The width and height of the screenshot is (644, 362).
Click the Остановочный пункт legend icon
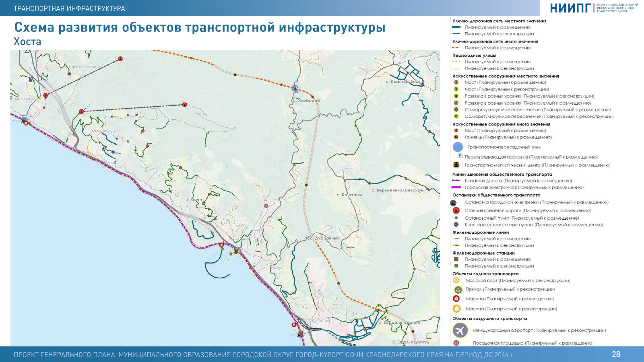pos(456,218)
